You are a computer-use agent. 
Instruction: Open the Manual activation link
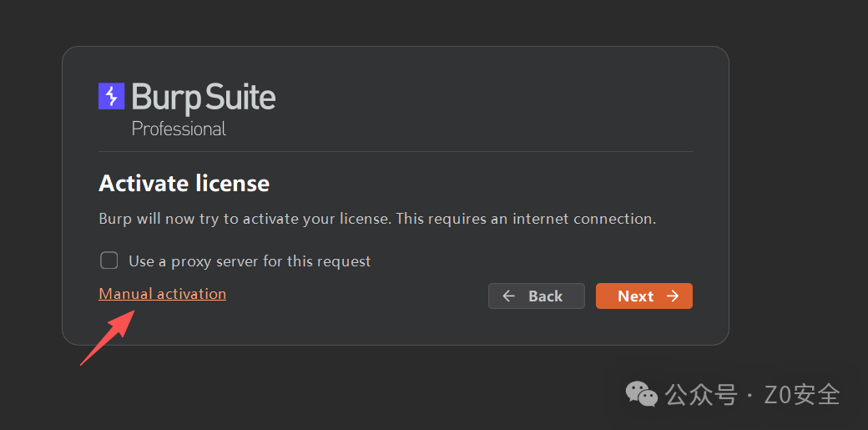tap(162, 294)
